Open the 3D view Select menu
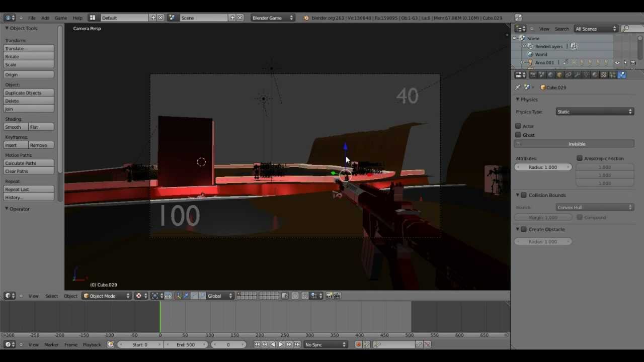 [52, 296]
